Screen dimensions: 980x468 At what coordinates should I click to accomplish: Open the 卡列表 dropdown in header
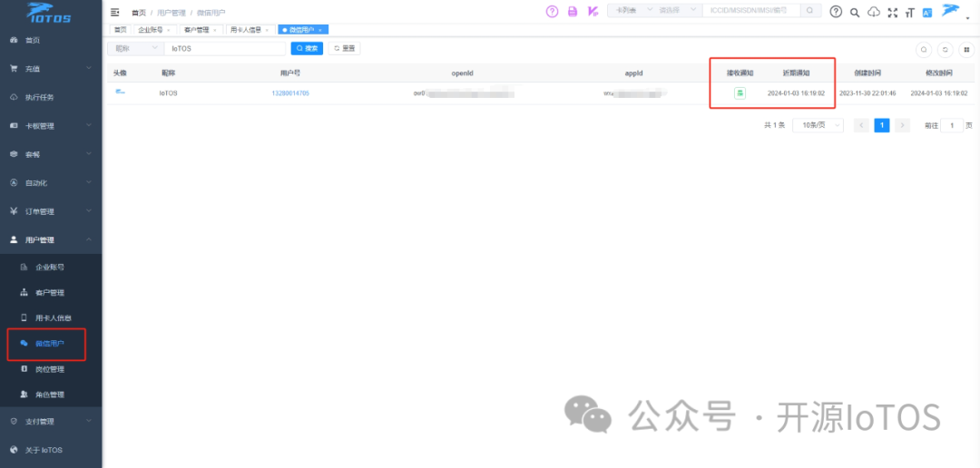click(x=632, y=11)
